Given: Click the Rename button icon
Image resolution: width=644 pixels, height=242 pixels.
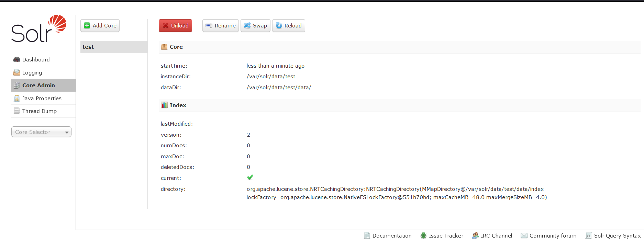Looking at the screenshot, I should pyautogui.click(x=209, y=26).
